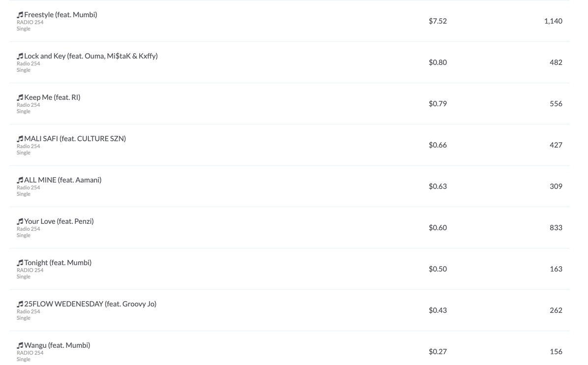Screen dimensions: 588x365
Task: Click music note icon beside ALL MINE
Action: (20, 180)
